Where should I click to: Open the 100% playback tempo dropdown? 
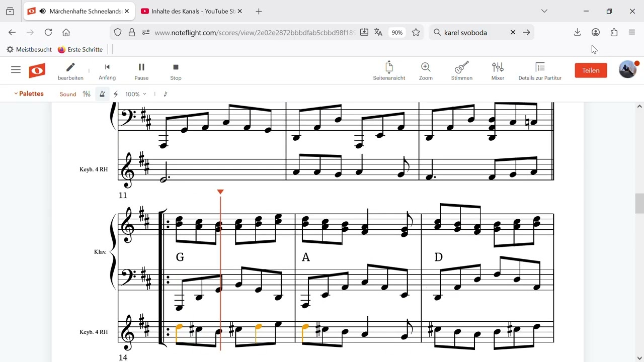(x=136, y=94)
